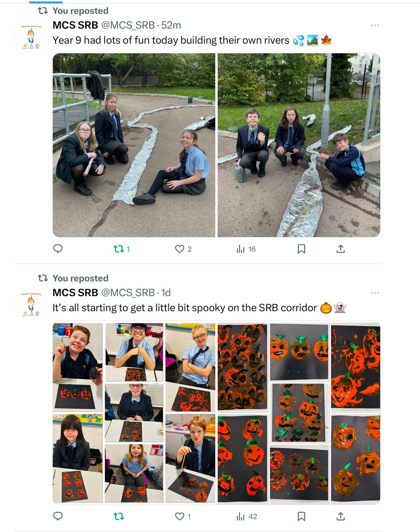This screenshot has height=532, width=420.
Task: Undo repost on the spooky corridor tweet
Action: (x=119, y=516)
